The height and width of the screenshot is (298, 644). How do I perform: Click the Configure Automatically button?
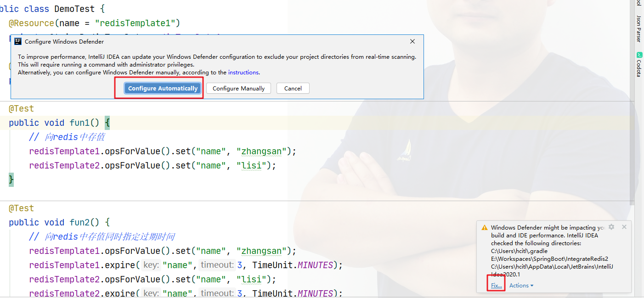[x=163, y=88]
